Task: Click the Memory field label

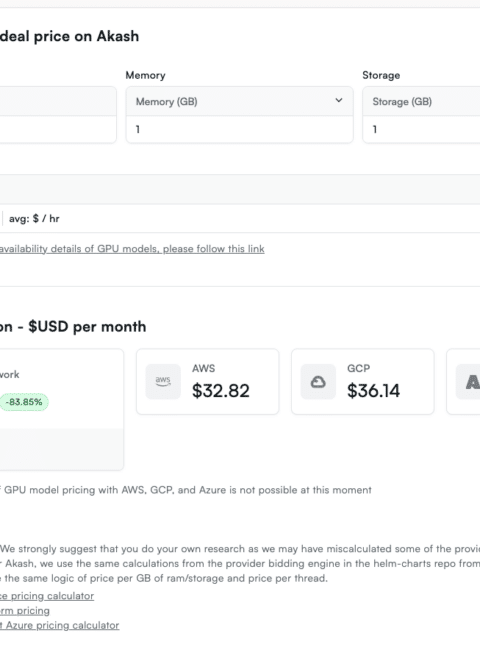Action: [145, 75]
